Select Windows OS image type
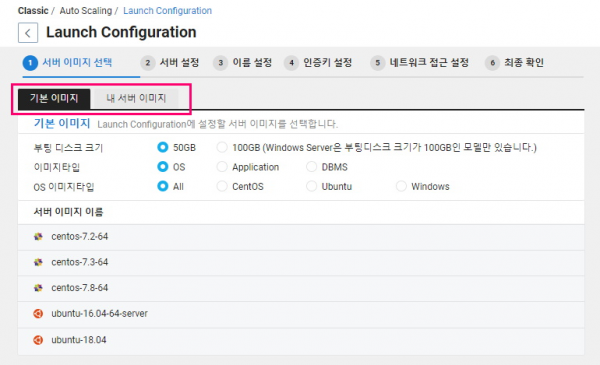Image resolution: width=600 pixels, height=365 pixels. click(401, 186)
